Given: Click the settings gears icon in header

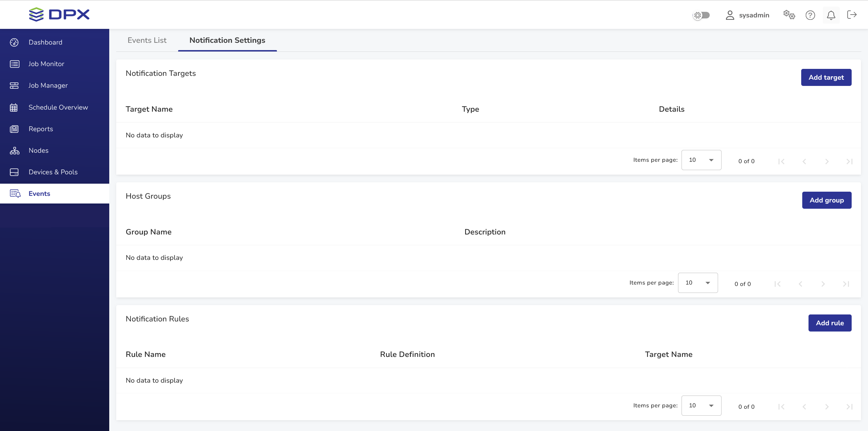Looking at the screenshot, I should (789, 15).
